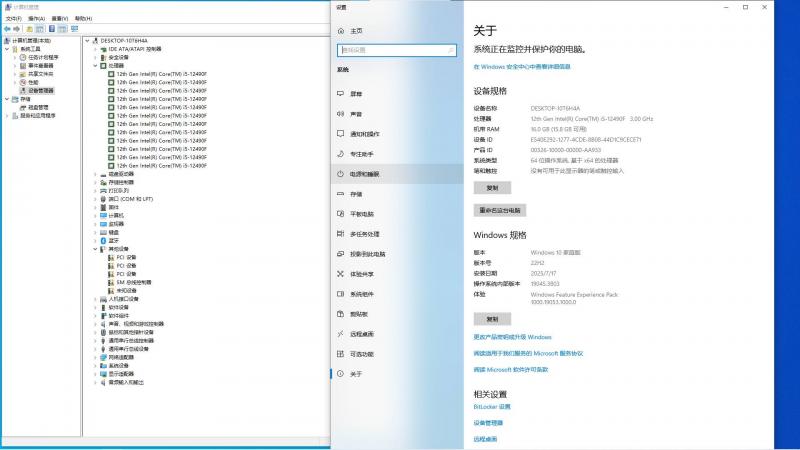Open the Microsoft 软件许可条款 link

[x=511, y=370]
